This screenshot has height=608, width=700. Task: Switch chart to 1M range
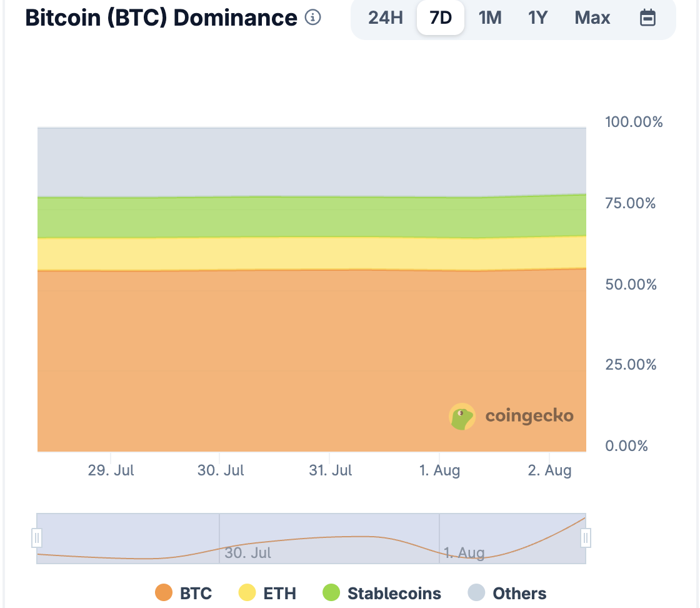(490, 18)
